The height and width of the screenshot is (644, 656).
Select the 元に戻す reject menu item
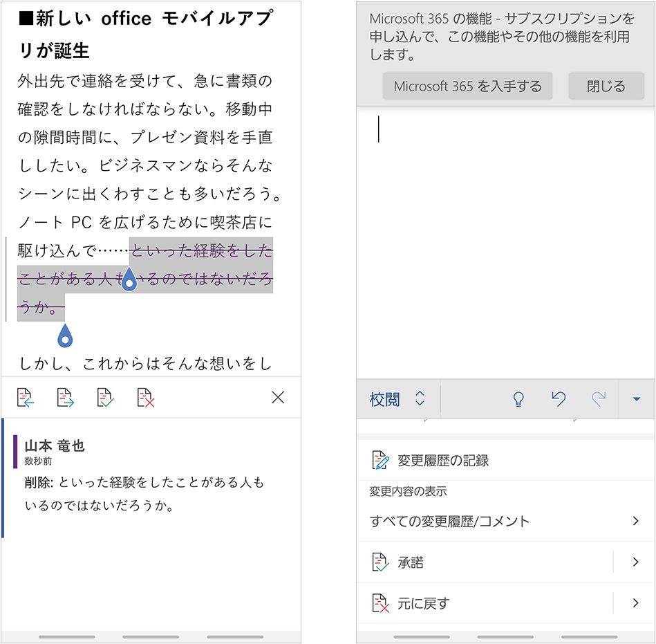click(x=485, y=603)
